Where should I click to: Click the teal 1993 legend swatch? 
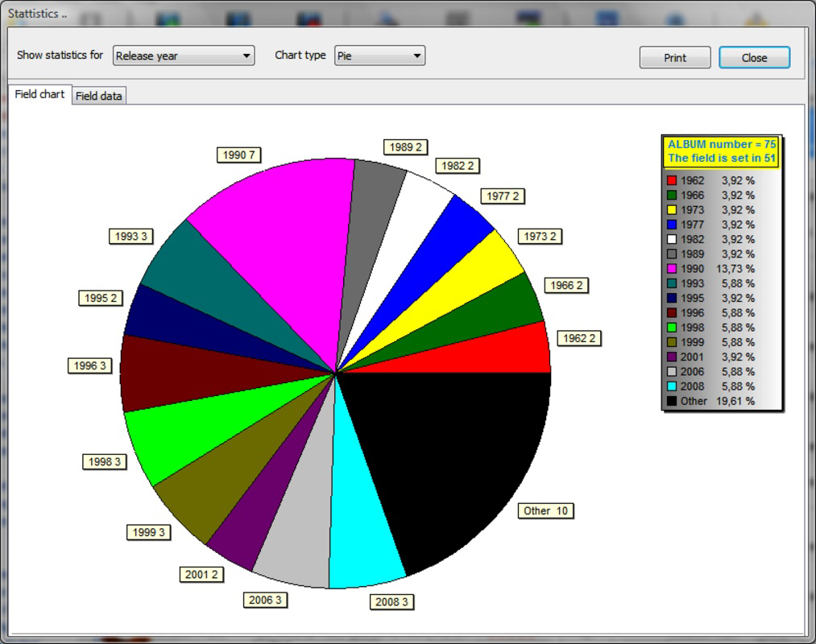pyautogui.click(x=671, y=283)
